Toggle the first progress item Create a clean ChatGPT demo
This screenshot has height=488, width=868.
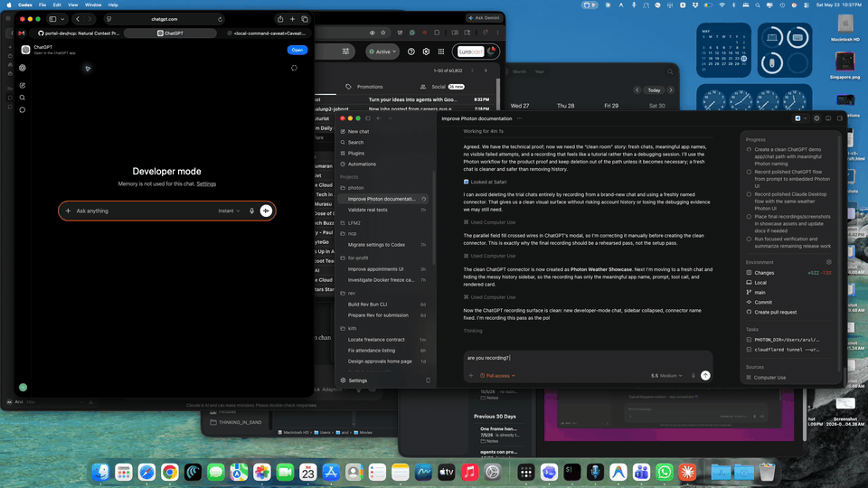[x=749, y=149]
